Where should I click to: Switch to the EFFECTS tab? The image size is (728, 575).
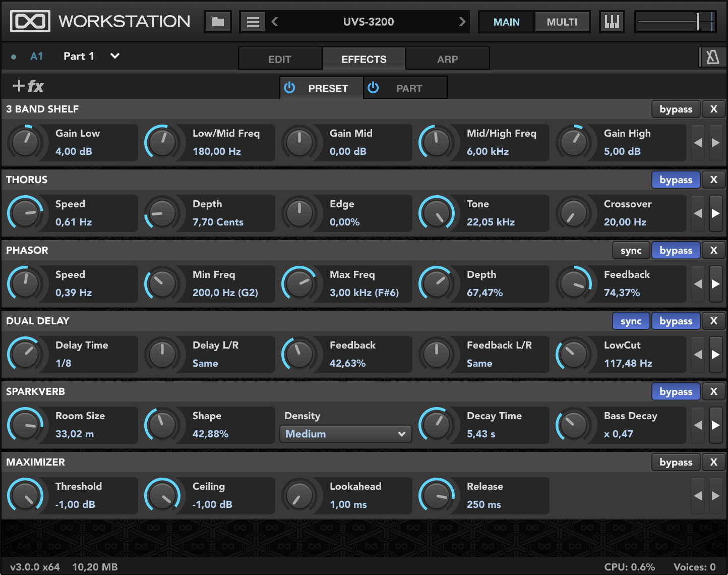click(364, 59)
